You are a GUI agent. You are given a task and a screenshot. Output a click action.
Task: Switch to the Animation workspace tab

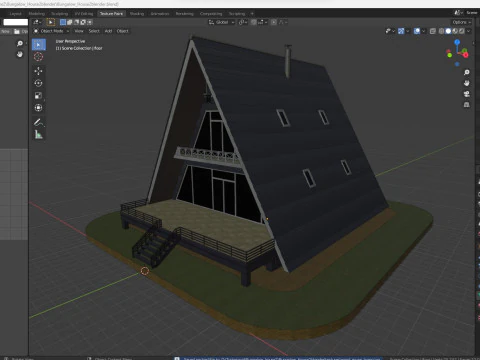click(160, 14)
